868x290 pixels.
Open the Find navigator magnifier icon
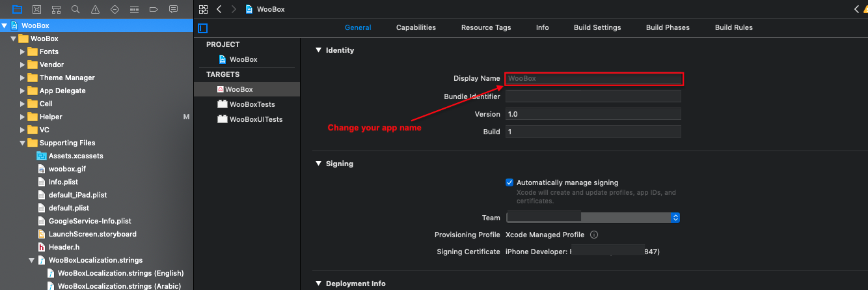(75, 9)
